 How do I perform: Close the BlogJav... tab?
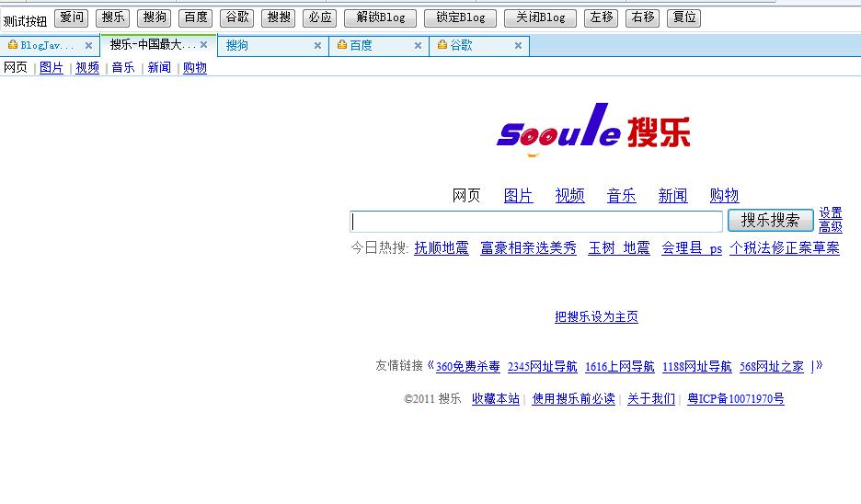pos(88,46)
